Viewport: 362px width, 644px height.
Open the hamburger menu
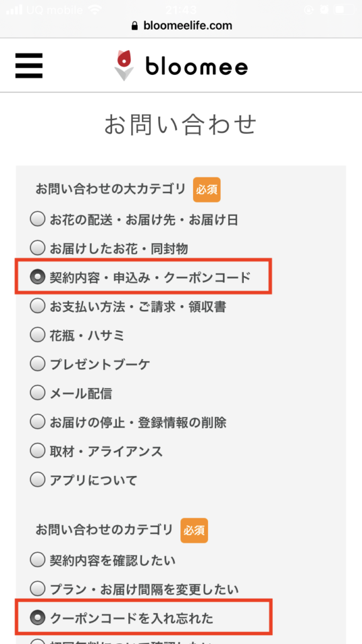pyautogui.click(x=29, y=65)
